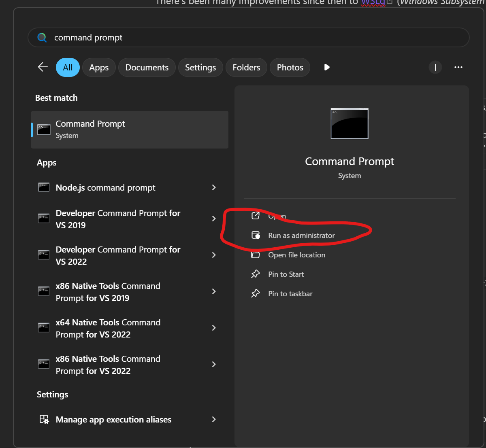The image size is (486, 448).
Task: Expand Manage app execution aliases chevron
Action: (x=214, y=419)
